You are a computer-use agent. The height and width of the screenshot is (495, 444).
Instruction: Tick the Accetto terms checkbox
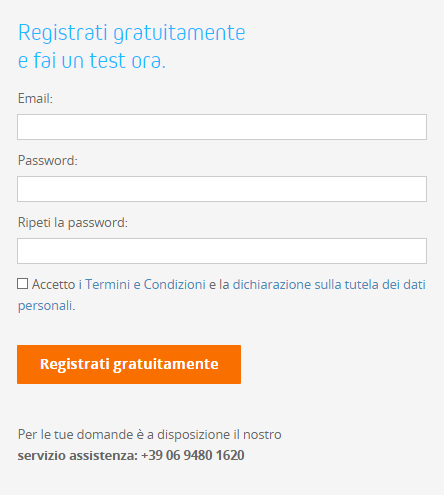pos(23,284)
